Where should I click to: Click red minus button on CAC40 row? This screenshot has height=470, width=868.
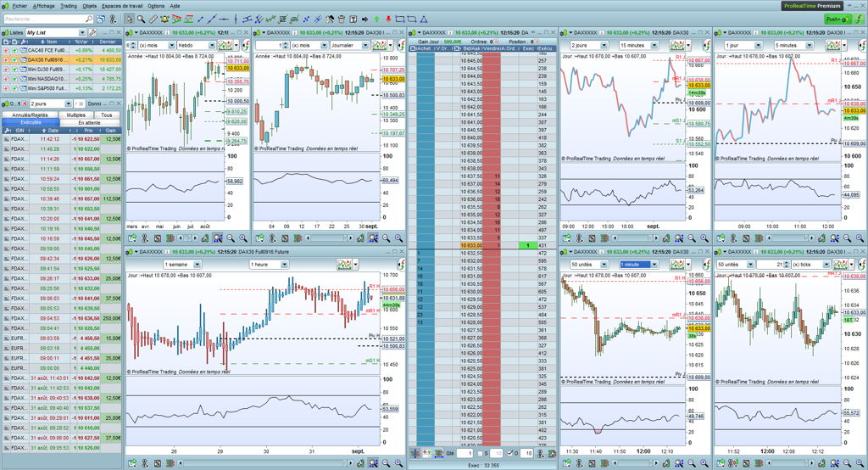tap(6, 50)
